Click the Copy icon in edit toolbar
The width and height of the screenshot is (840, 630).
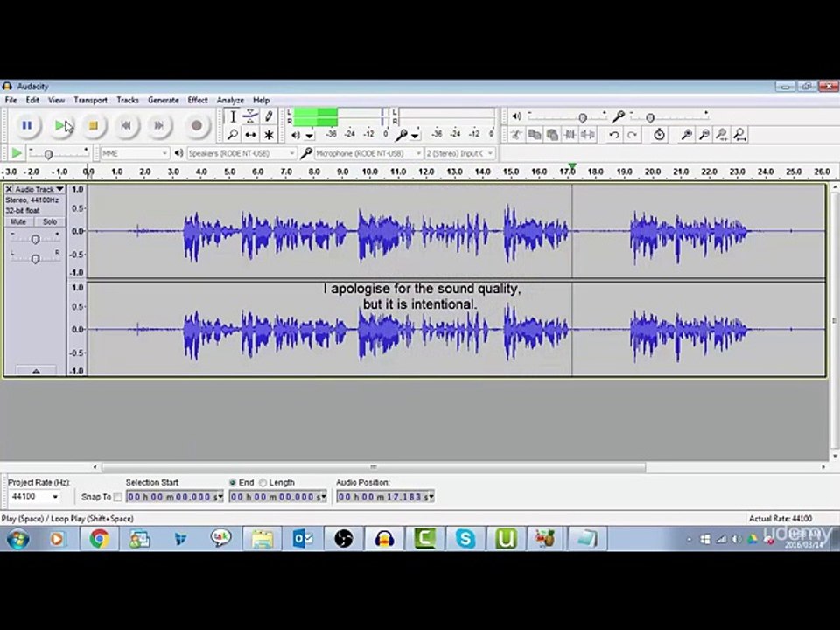(x=534, y=135)
